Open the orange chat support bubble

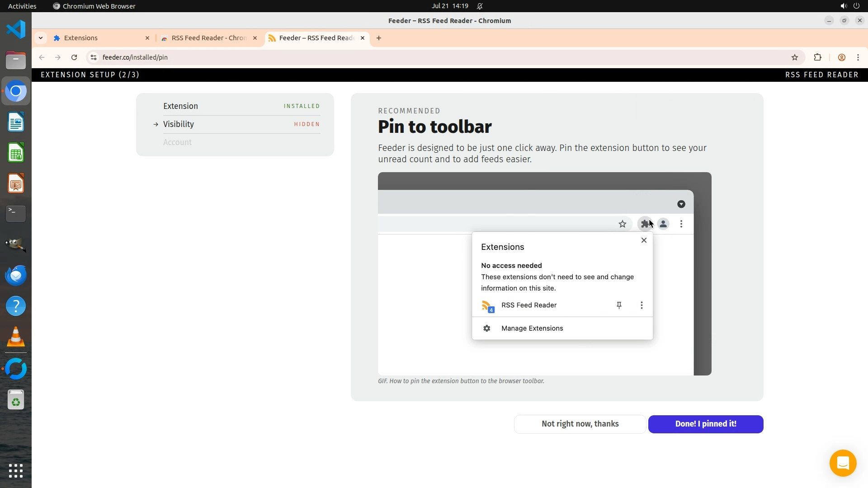[843, 463]
